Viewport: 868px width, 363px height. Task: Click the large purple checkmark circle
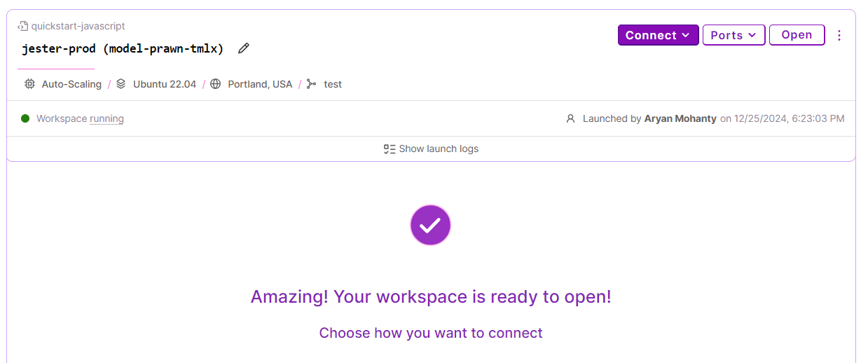point(430,225)
